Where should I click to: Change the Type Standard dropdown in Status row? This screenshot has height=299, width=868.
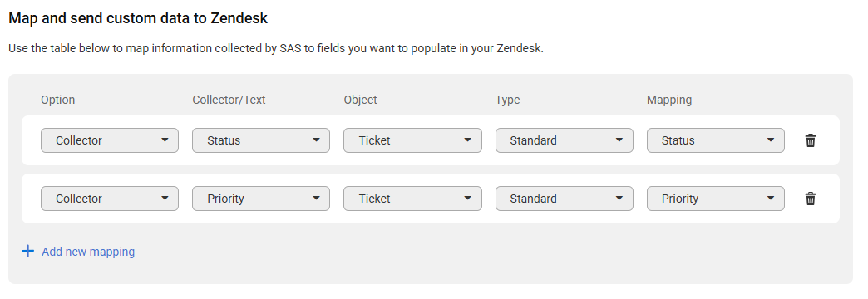[x=564, y=140]
